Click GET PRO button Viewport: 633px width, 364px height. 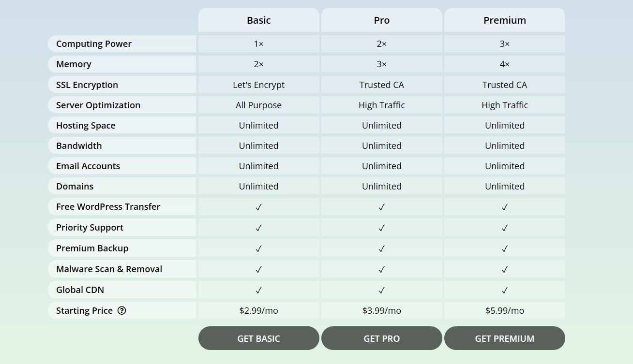pos(381,338)
